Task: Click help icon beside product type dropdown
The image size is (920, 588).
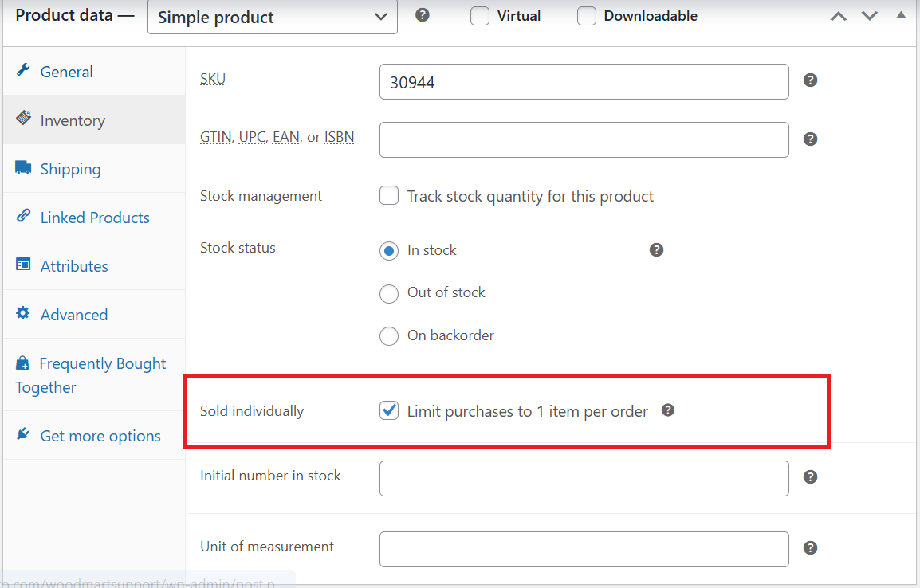Action: point(423,15)
